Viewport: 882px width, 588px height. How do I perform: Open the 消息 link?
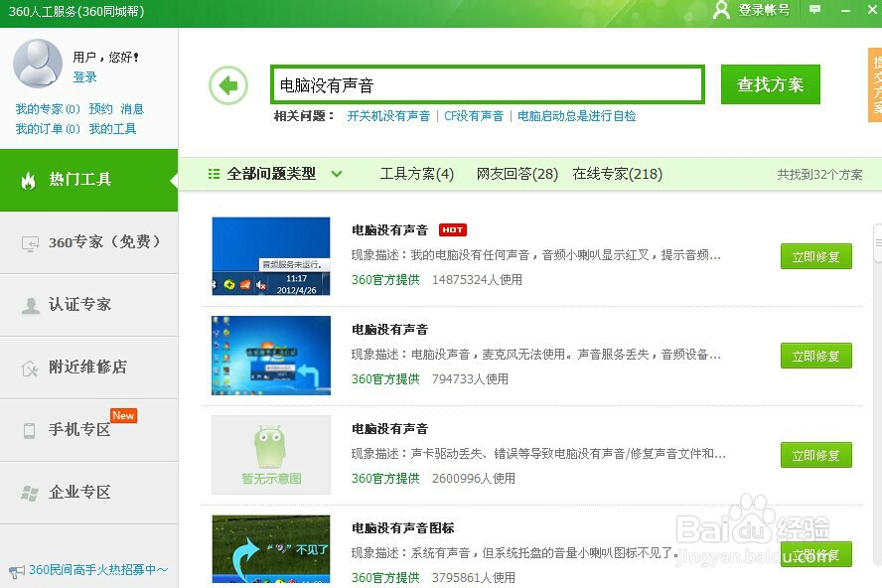click(x=132, y=108)
